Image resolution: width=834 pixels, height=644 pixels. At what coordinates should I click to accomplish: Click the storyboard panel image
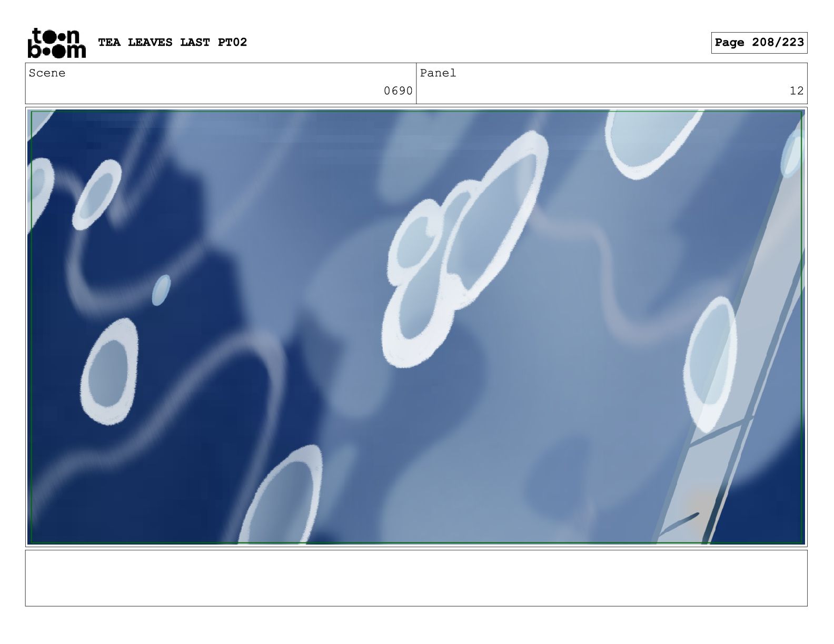pyautogui.click(x=416, y=327)
